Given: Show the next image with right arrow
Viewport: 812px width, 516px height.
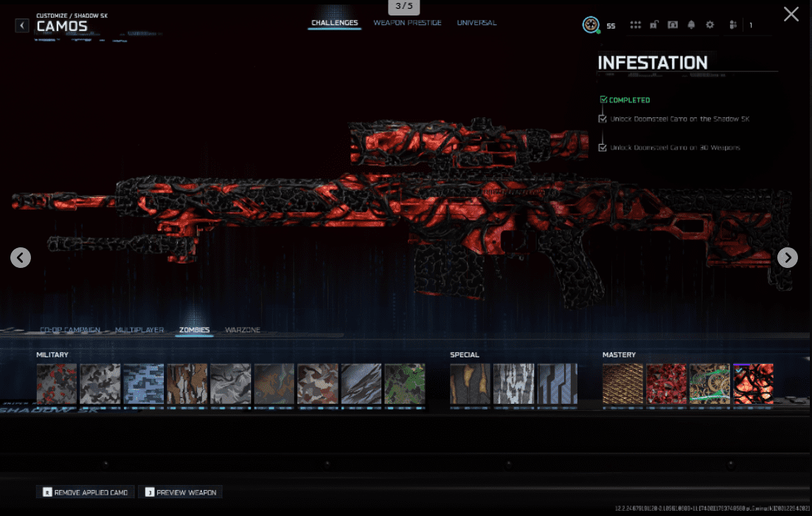Looking at the screenshot, I should 787,257.
